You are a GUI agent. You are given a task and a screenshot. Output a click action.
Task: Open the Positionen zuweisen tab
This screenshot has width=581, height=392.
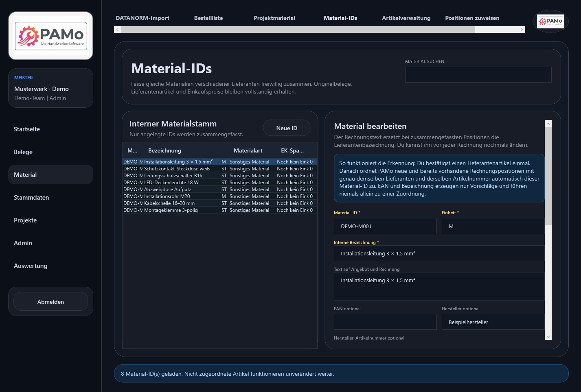pyautogui.click(x=472, y=18)
